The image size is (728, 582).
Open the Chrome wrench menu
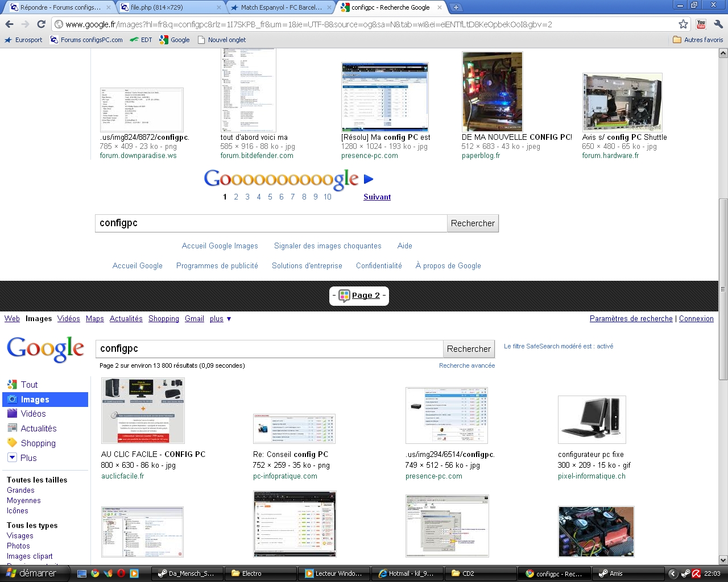coord(718,24)
